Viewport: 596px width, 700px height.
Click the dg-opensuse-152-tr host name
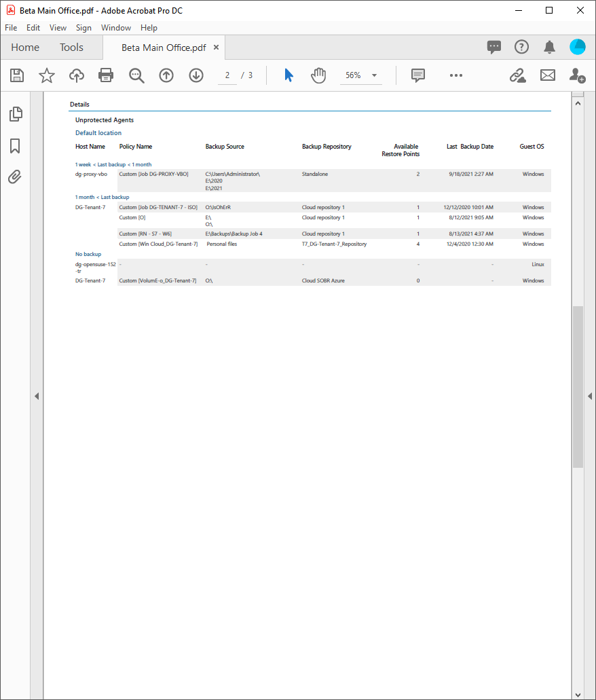coord(95,268)
